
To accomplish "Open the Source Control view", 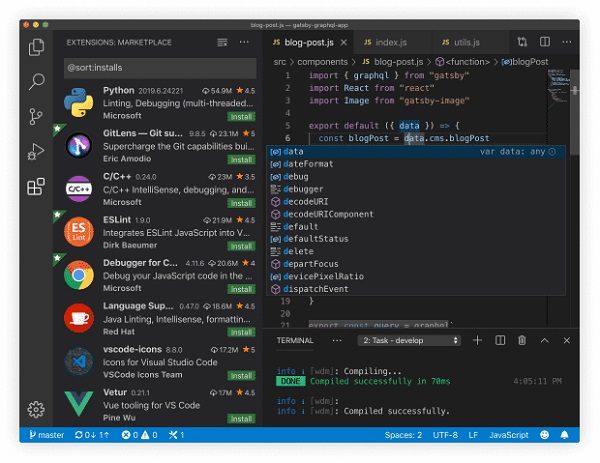I will point(37,116).
